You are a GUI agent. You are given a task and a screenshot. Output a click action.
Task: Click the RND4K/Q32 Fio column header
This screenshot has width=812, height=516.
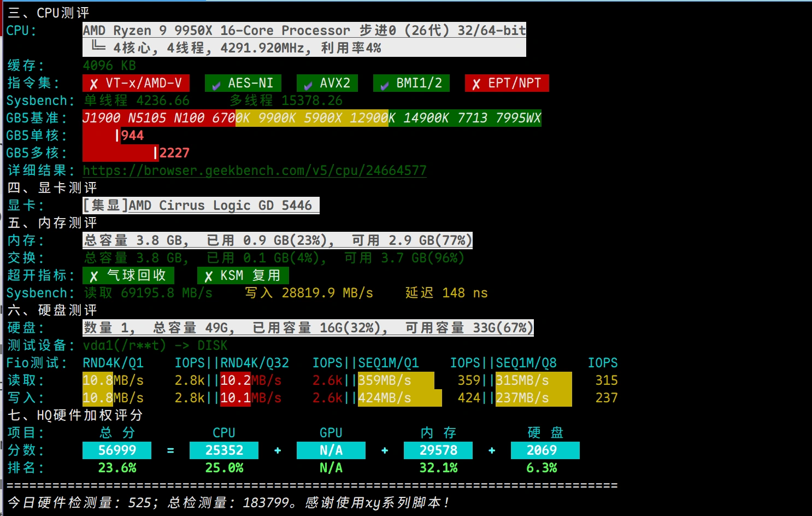(255, 363)
